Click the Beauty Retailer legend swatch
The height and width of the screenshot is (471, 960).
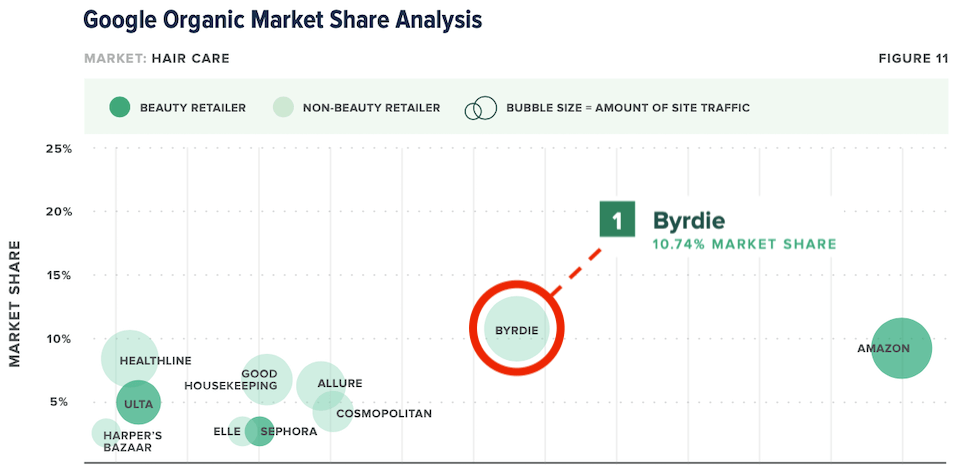click(x=119, y=108)
